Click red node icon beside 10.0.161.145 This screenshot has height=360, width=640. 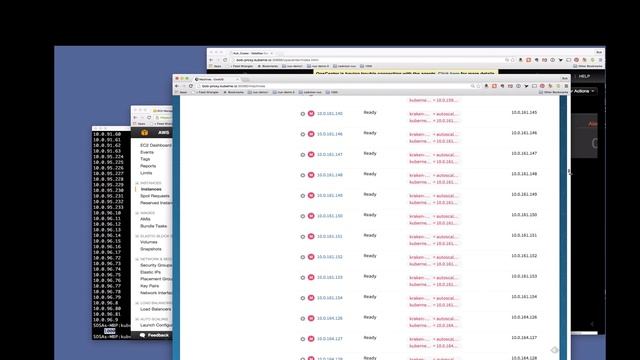[311, 113]
